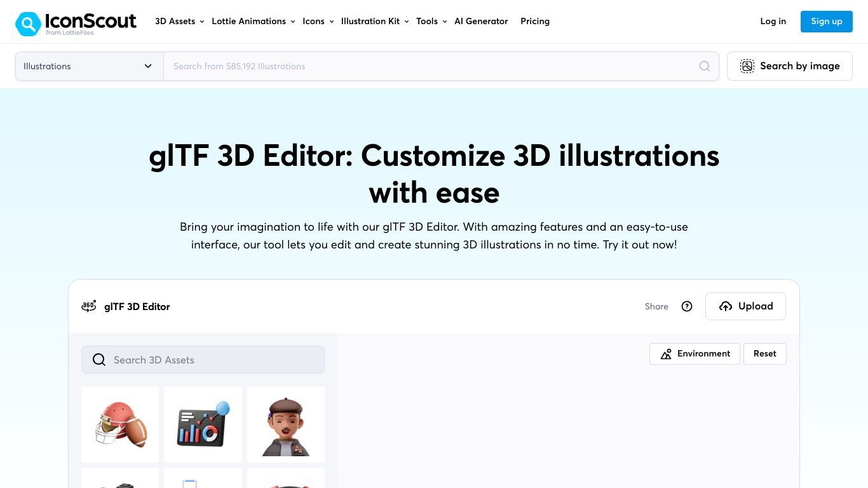Open the help question mark icon

click(x=687, y=306)
